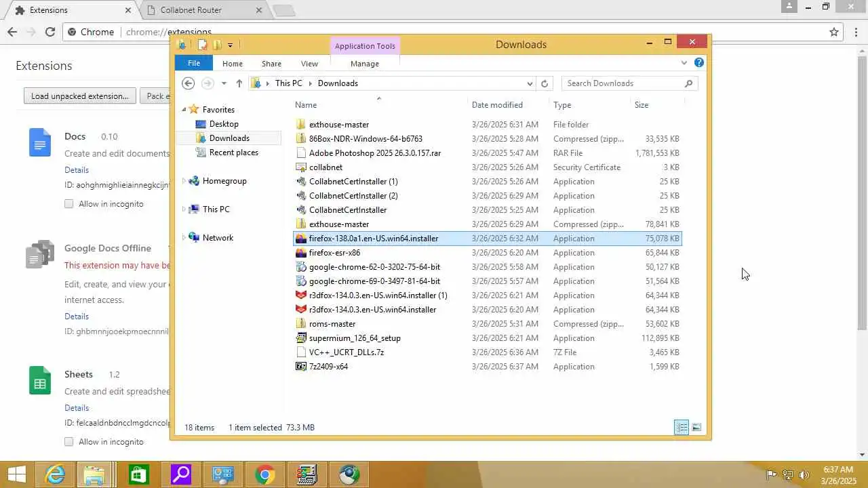The height and width of the screenshot is (488, 868).
Task: Open Internet Explorer from the taskbar
Action: pos(54,474)
